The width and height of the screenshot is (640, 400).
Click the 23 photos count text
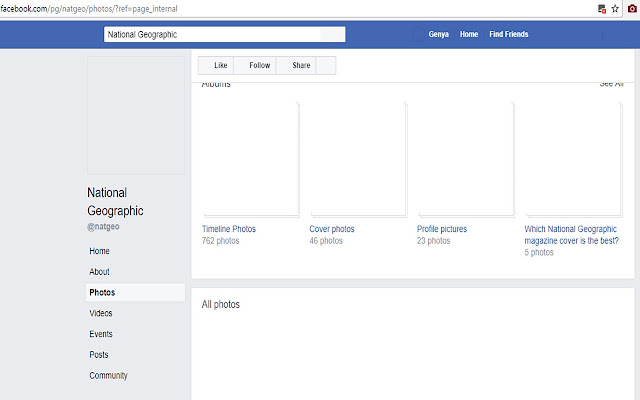[433, 241]
